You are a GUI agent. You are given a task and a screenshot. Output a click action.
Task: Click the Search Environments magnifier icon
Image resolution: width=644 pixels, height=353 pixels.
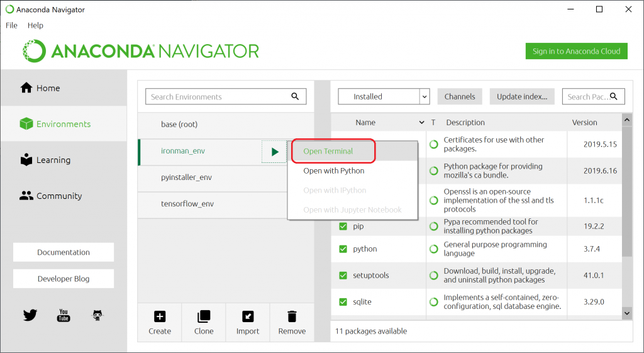pos(295,96)
